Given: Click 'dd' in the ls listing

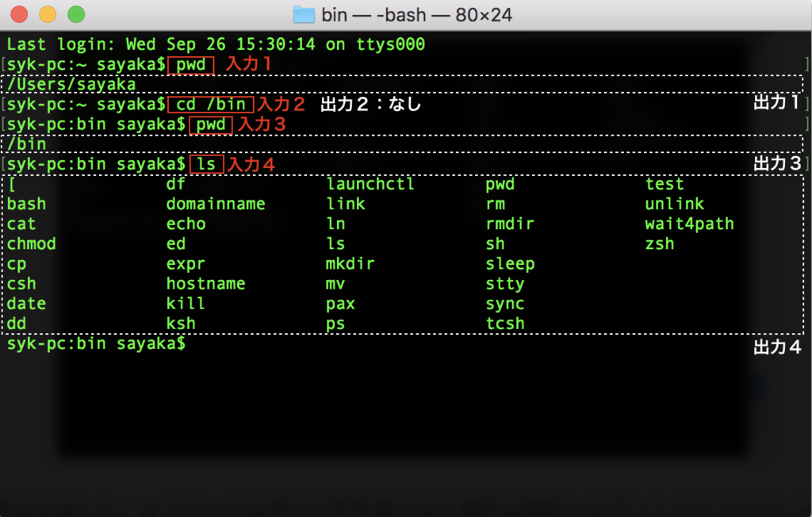Looking at the screenshot, I should pos(16,324).
